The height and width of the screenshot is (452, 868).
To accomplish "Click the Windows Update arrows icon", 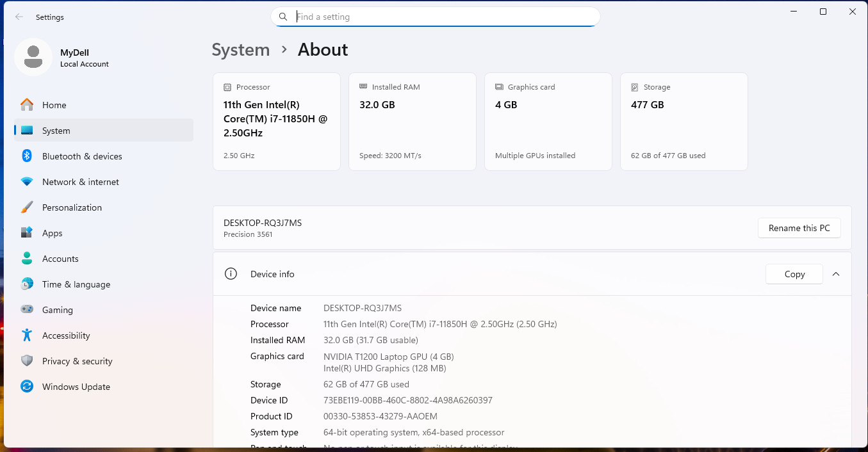I will coord(27,387).
